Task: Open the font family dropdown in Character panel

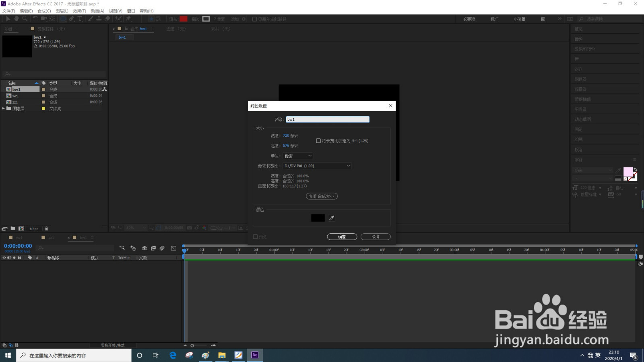Action: [593, 171]
